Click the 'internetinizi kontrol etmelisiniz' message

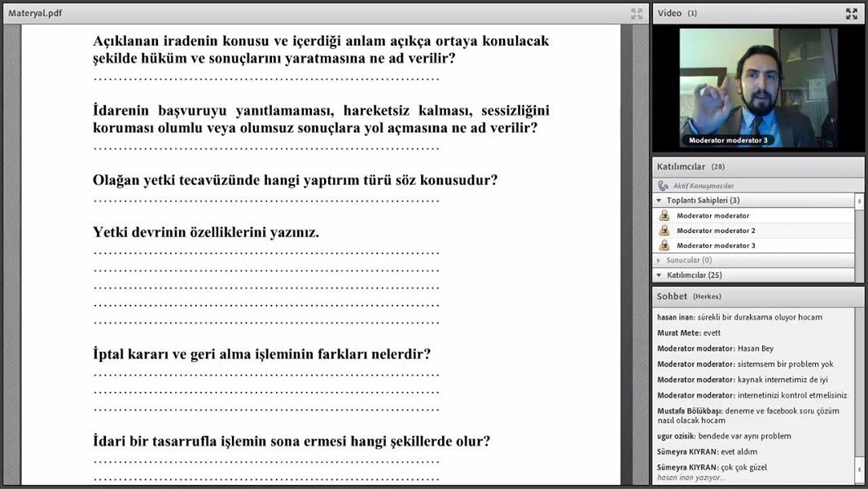[x=752, y=394]
